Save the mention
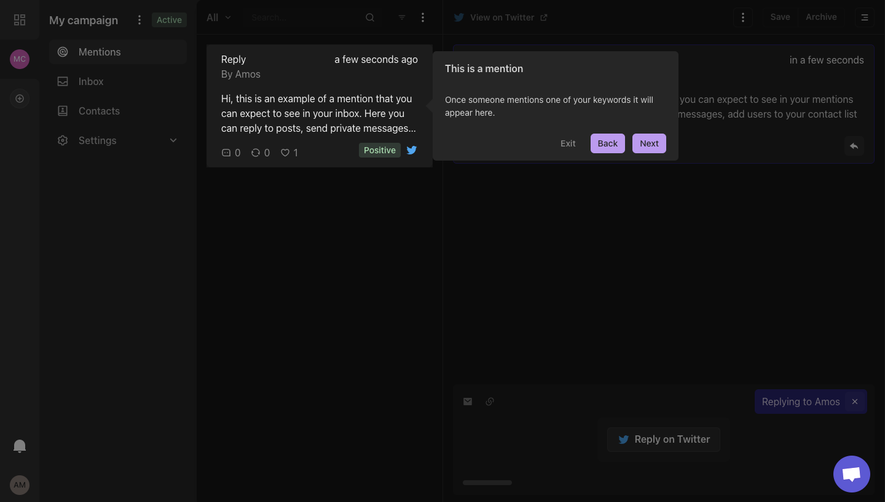The image size is (885, 502). click(780, 17)
